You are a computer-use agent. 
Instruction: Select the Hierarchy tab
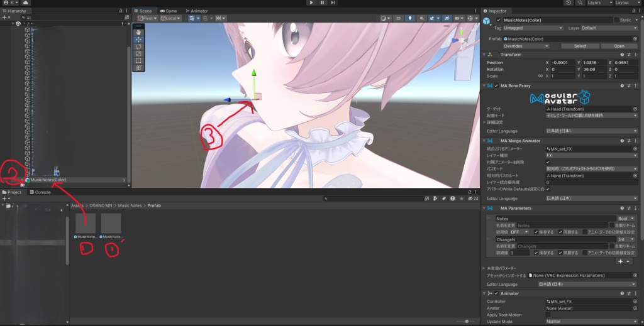click(x=14, y=11)
